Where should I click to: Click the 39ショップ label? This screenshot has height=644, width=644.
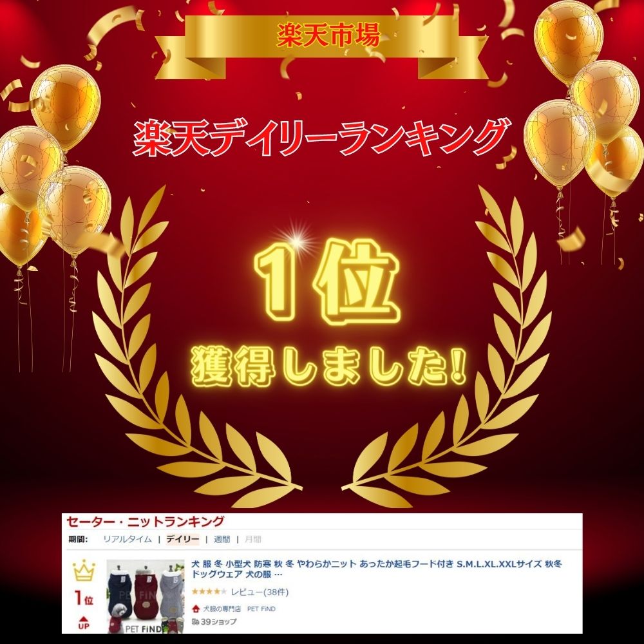218,621
